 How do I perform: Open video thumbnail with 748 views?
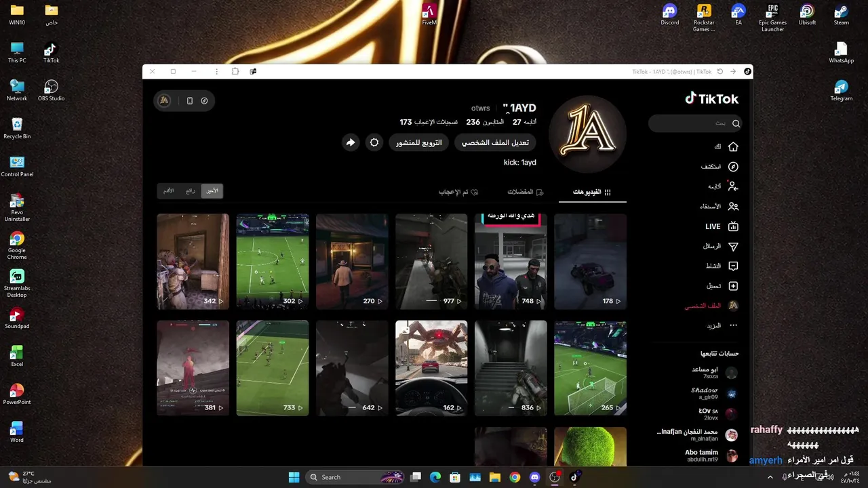click(x=511, y=262)
